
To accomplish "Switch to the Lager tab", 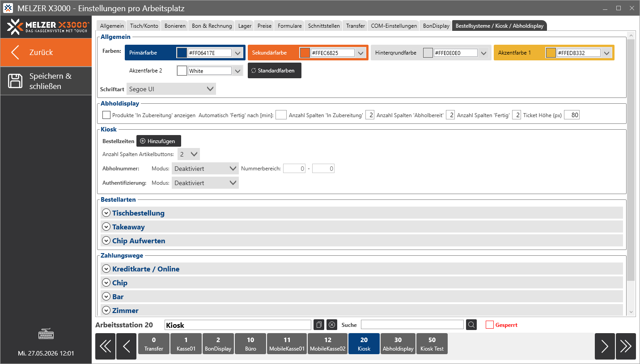I will tap(245, 26).
